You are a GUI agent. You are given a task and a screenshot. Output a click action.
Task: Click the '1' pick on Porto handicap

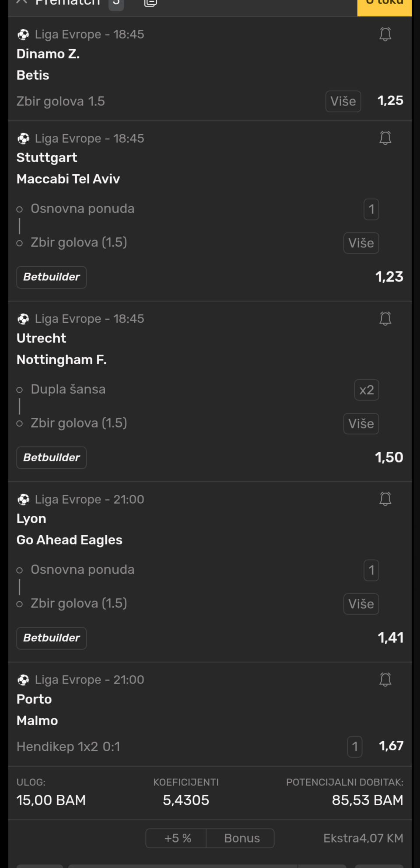[x=355, y=746]
